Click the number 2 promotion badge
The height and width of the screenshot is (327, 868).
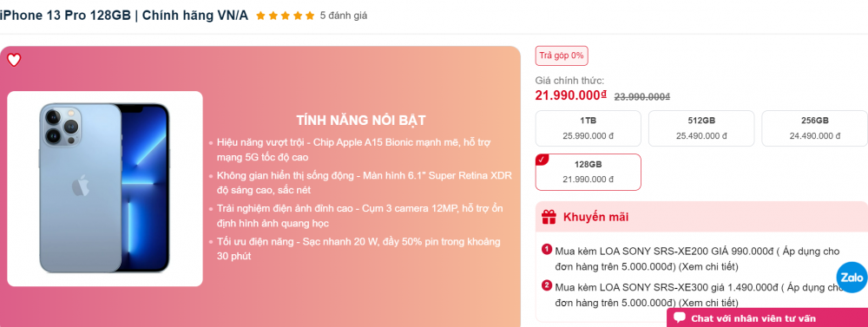[547, 285]
